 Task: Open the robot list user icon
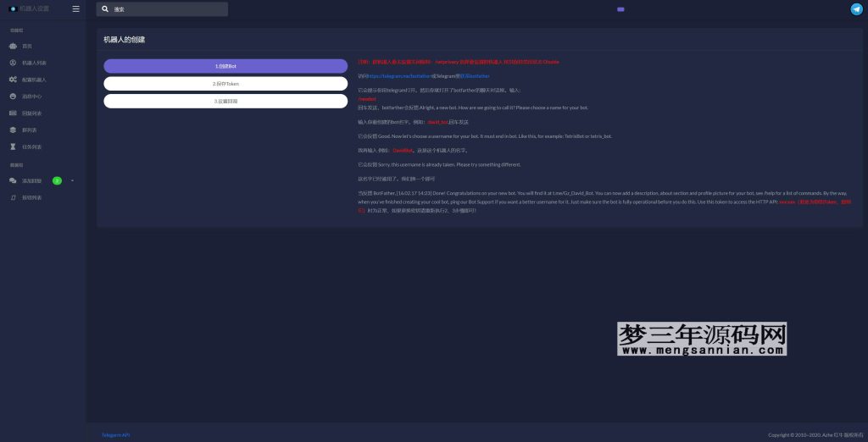coord(13,63)
